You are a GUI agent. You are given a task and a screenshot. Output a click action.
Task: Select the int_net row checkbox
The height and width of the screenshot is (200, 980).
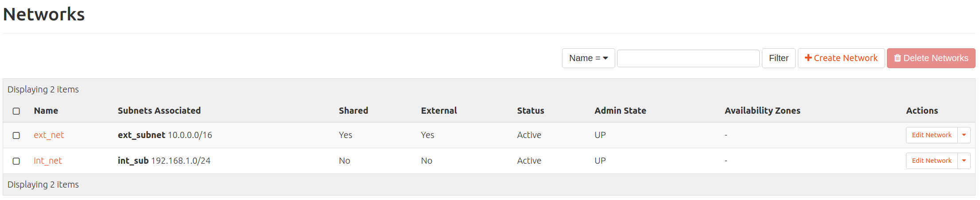pyautogui.click(x=16, y=161)
